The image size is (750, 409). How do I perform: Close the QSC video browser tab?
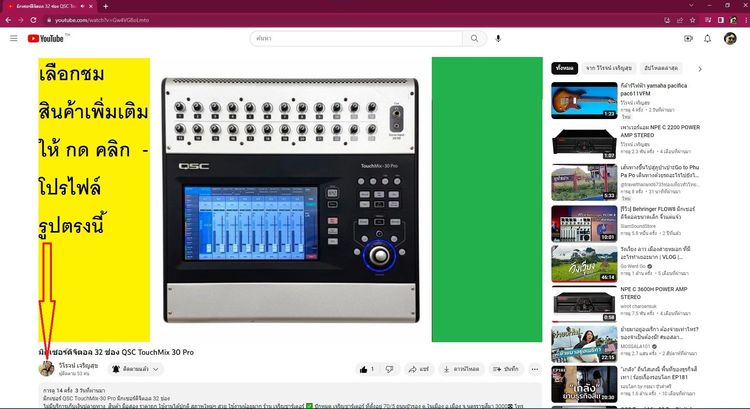click(91, 6)
